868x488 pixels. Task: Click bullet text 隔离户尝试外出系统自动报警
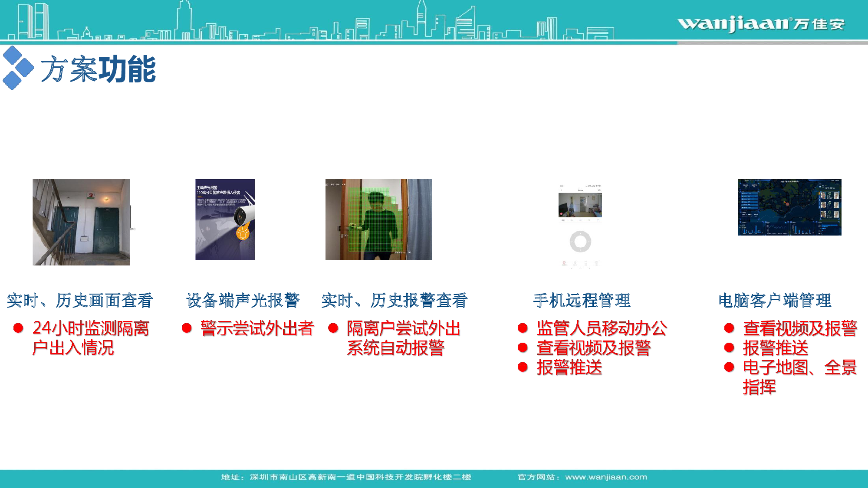coord(404,338)
